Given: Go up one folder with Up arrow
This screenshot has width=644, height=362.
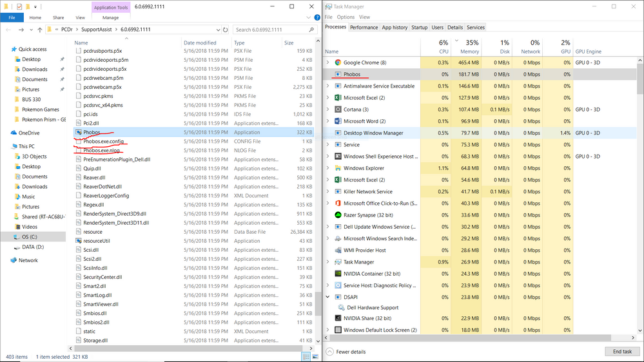Looking at the screenshot, I should [39, 30].
